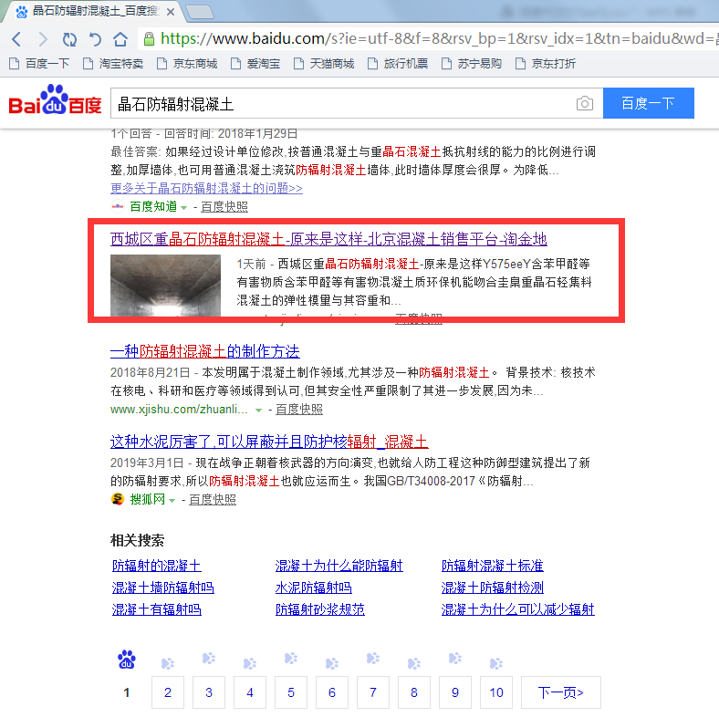Screen dimensions: 719x728
Task: Open camera image search icon
Action: (585, 103)
